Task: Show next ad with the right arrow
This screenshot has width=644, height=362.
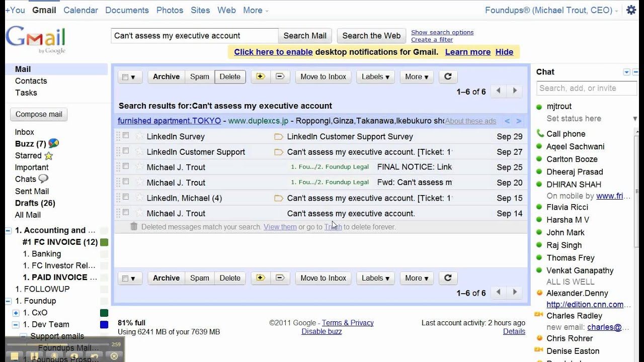Action: 519,121
